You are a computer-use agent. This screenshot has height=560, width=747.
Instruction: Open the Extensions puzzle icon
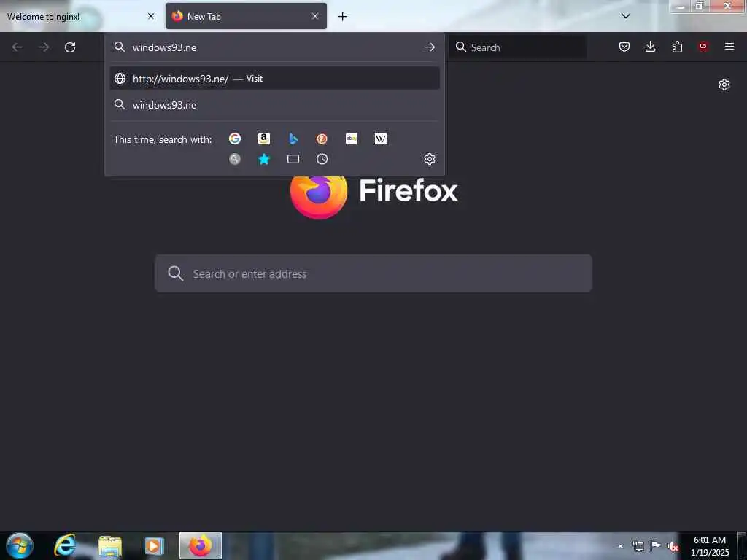(x=677, y=47)
